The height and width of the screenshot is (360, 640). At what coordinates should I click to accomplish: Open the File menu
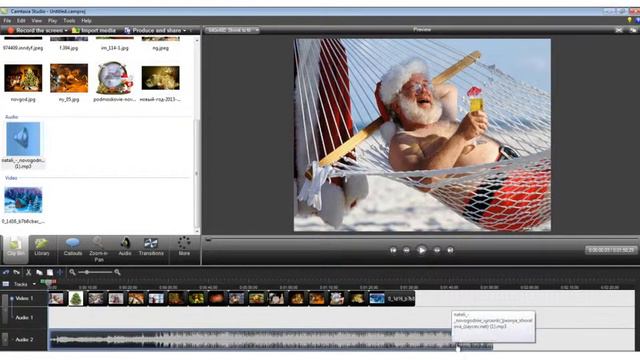[x=7, y=20]
